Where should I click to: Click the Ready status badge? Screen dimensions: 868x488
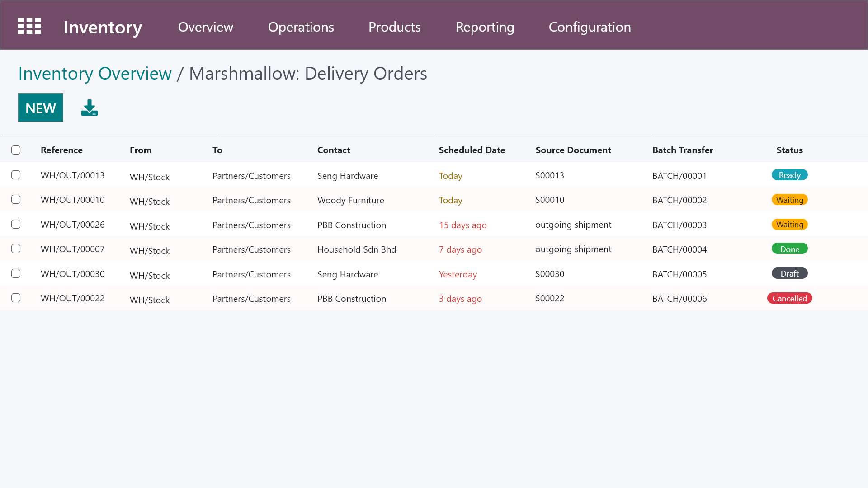tap(789, 175)
